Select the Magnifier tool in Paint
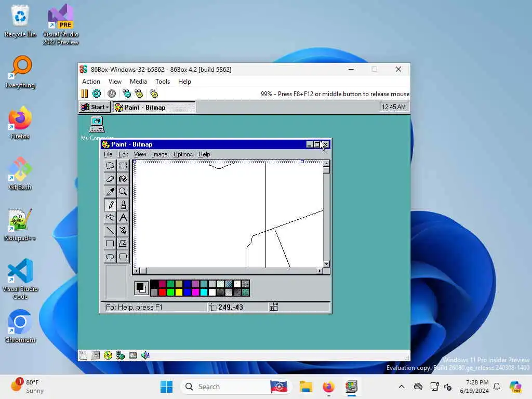 (x=123, y=191)
